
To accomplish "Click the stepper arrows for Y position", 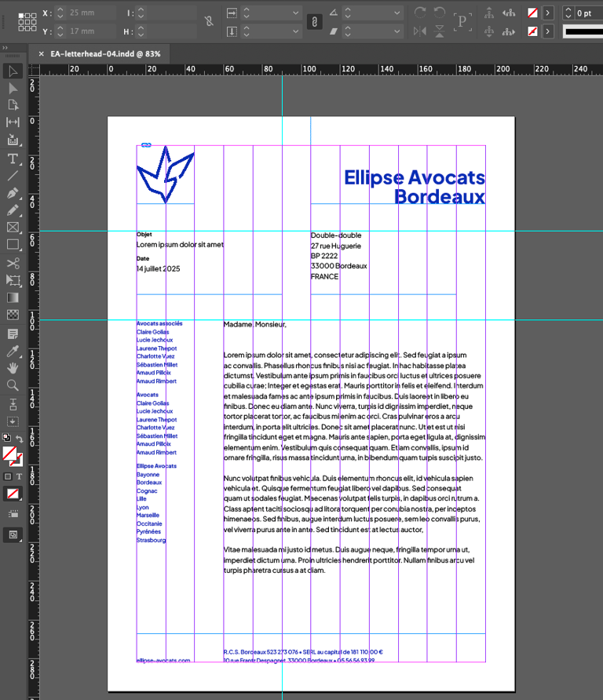I will (60, 31).
